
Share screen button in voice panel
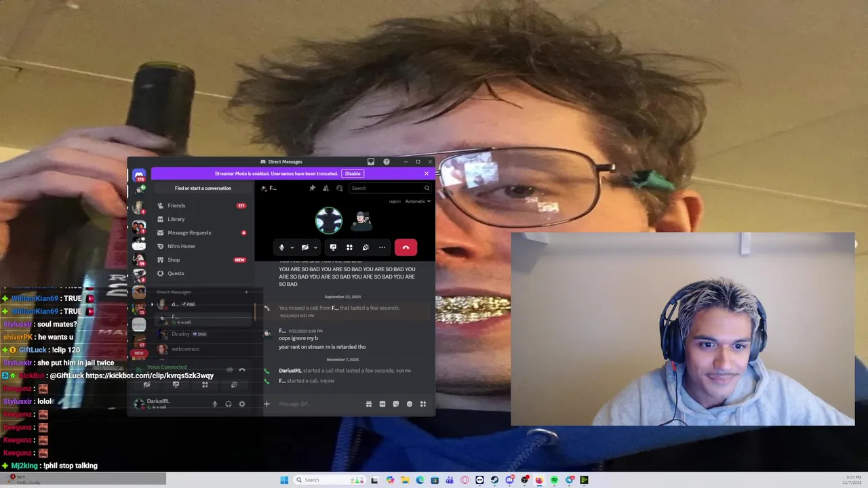[176, 384]
